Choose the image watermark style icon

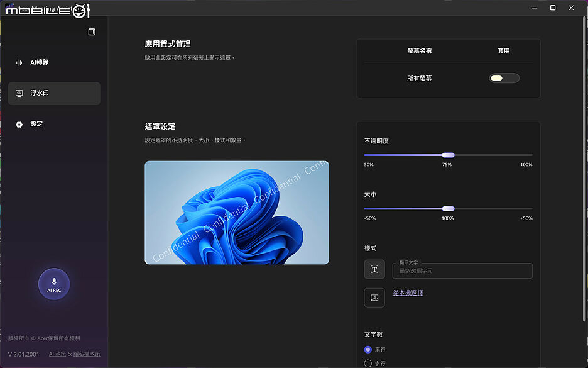[x=374, y=298]
